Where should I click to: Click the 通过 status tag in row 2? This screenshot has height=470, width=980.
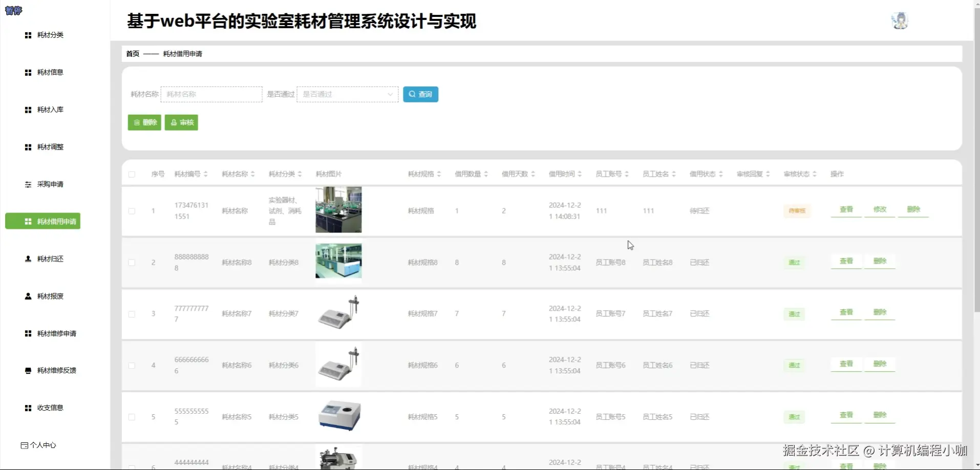(x=794, y=263)
